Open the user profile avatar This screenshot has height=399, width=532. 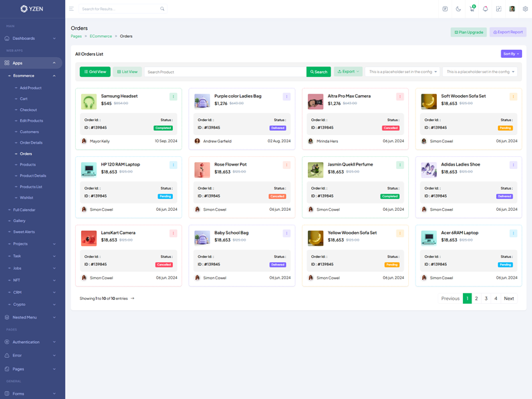[x=512, y=9]
